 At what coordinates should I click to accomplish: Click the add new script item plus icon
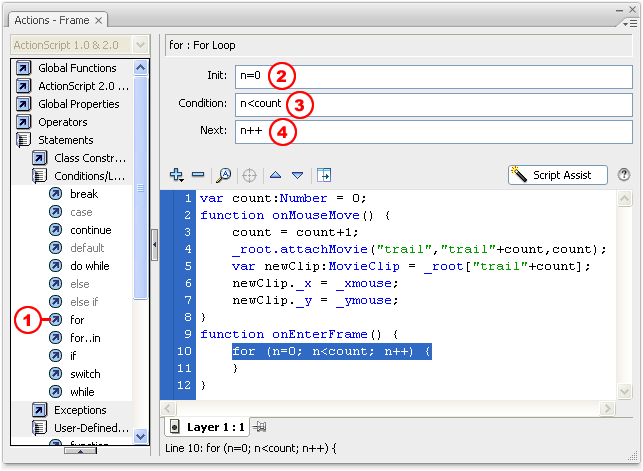tap(177, 174)
